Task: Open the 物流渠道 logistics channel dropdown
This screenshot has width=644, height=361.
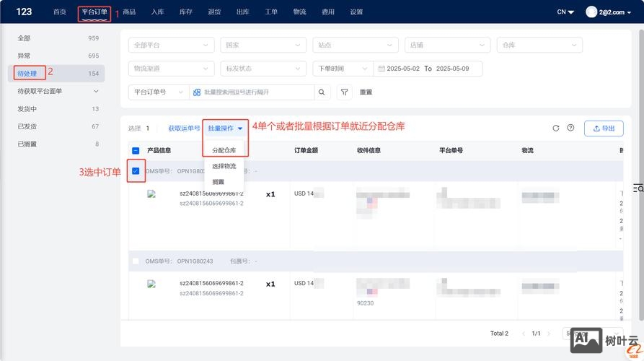Action: point(171,69)
